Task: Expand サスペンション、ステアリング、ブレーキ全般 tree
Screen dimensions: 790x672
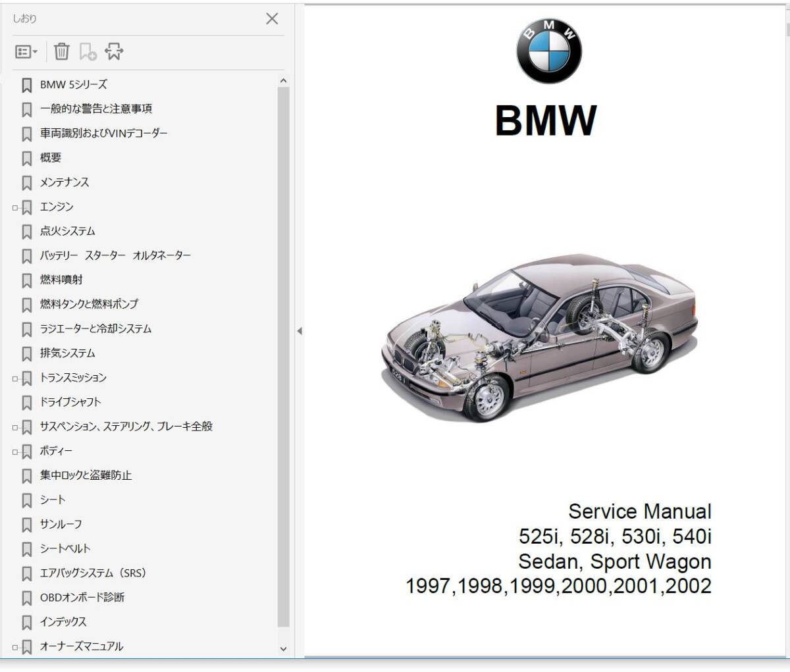Action: click(15, 427)
